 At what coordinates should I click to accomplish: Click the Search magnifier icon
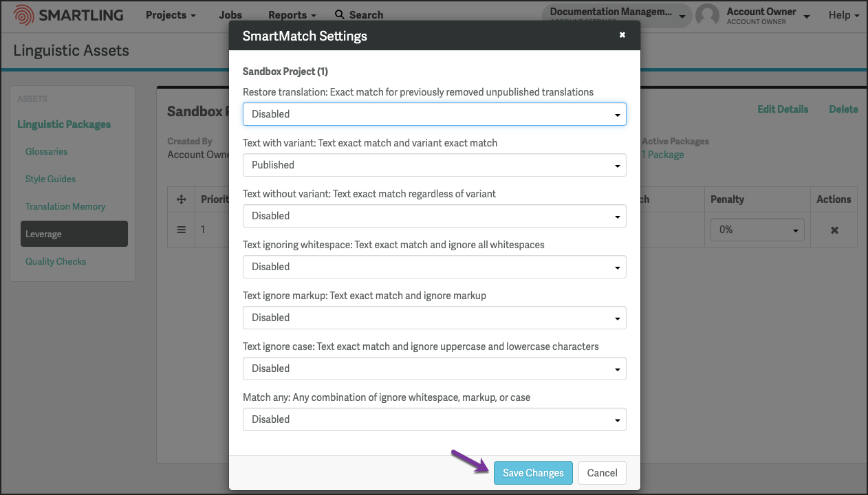coord(340,14)
